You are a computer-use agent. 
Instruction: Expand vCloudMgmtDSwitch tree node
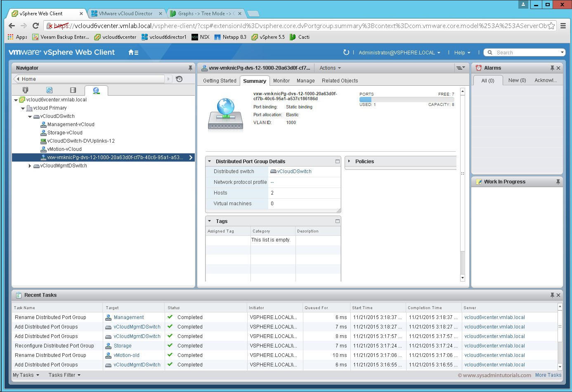point(30,166)
